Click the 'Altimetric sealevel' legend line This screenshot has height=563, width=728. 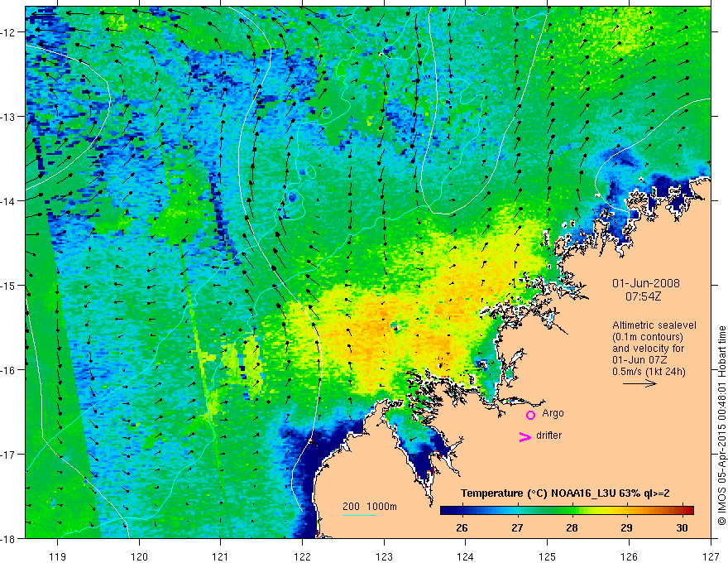[x=654, y=325]
